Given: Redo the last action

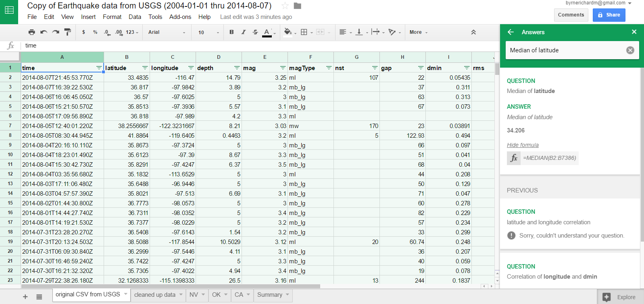Looking at the screenshot, I should pyautogui.click(x=56, y=32).
